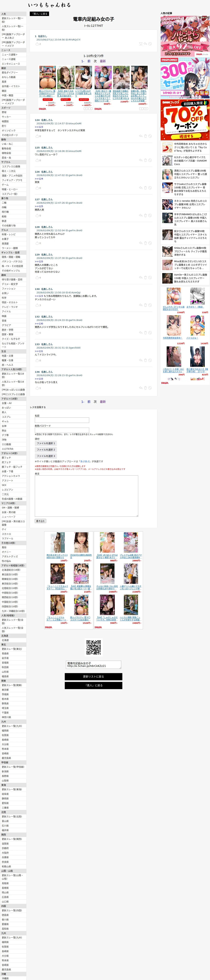Delete post 130 with the trash icon

click(145, 305)
